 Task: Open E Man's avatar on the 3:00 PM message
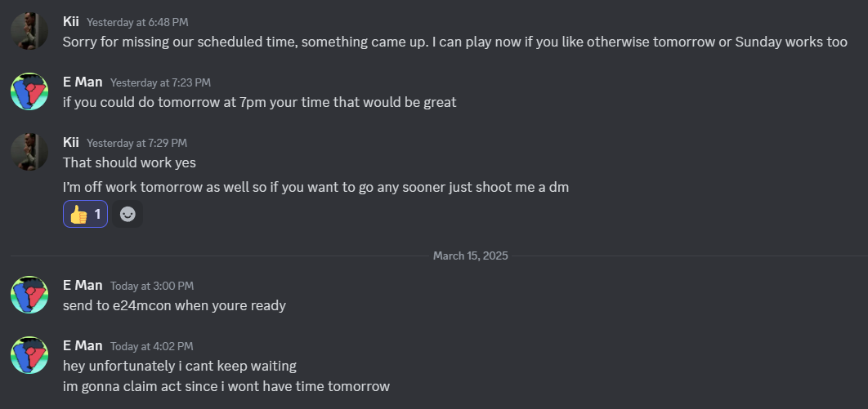(29, 295)
